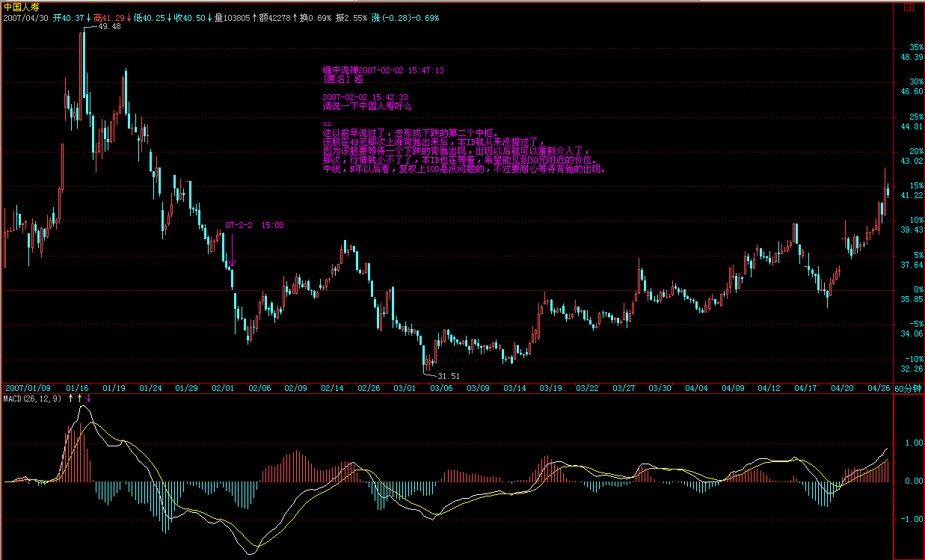Click the 中国人寿 stock name title
925x560 pixels.
(x=19, y=7)
